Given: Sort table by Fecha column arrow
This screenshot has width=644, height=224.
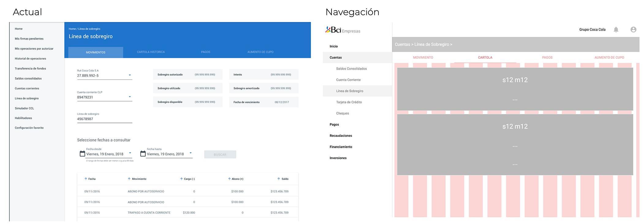Looking at the screenshot, I should (x=86, y=179).
